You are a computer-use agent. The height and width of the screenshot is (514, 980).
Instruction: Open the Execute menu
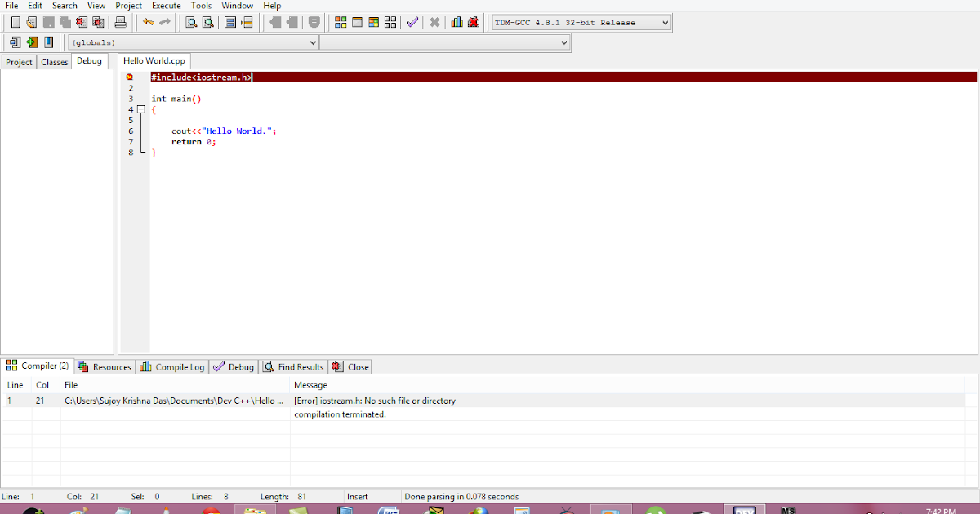[x=167, y=6]
